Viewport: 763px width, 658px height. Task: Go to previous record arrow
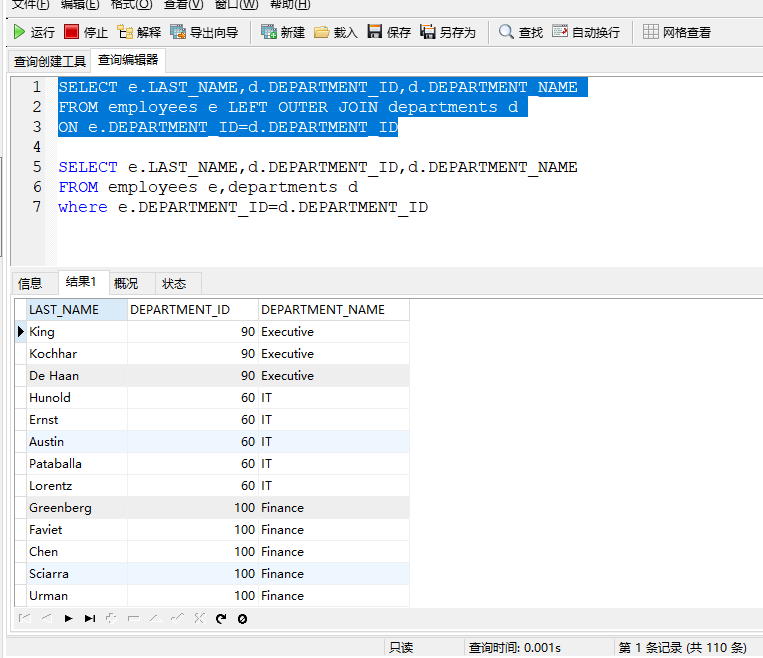[47, 619]
